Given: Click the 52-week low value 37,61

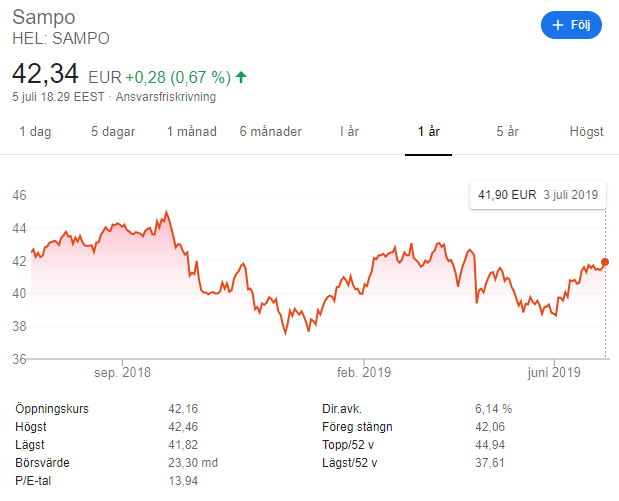Looking at the screenshot, I should pos(490,463).
